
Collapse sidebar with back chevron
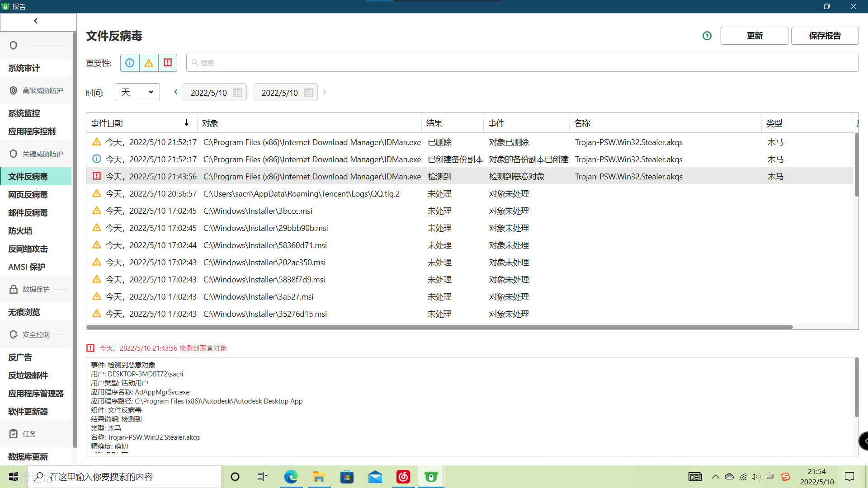pos(36,21)
